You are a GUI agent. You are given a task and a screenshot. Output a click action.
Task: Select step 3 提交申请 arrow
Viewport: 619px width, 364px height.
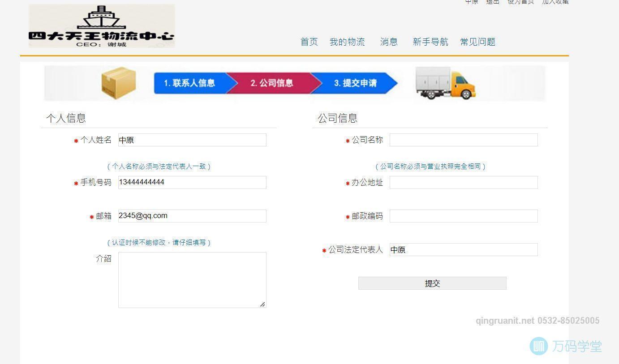coord(356,83)
